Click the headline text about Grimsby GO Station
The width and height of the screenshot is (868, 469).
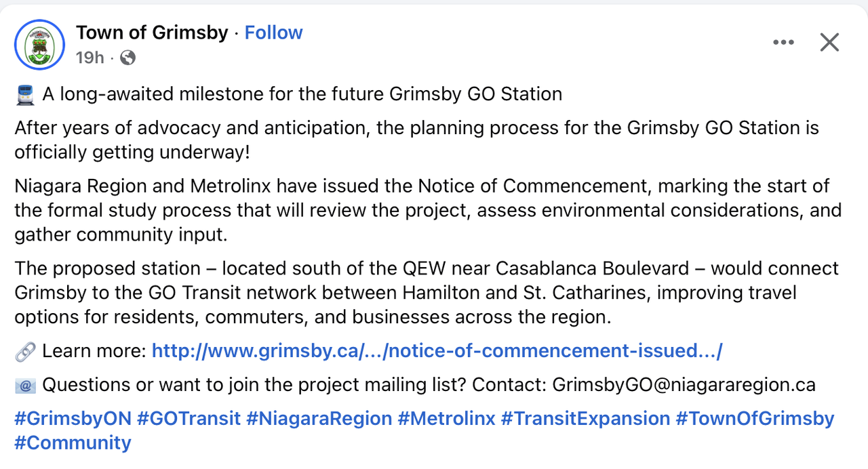coord(302,94)
